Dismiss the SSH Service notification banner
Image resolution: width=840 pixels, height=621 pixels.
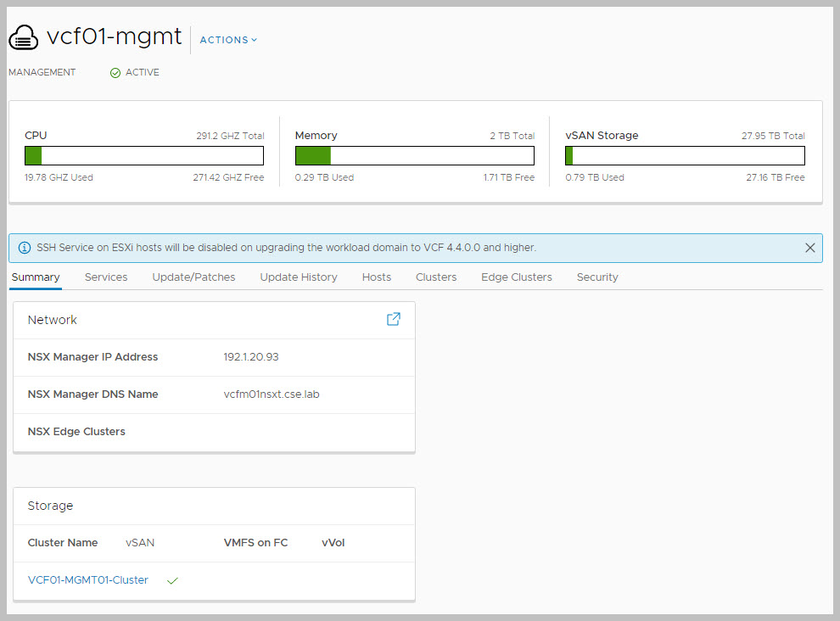(809, 249)
